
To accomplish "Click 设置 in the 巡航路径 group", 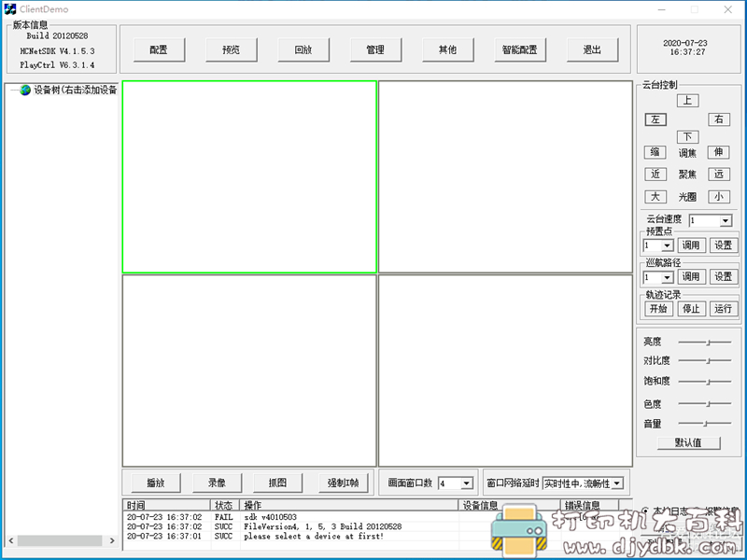I will [723, 276].
